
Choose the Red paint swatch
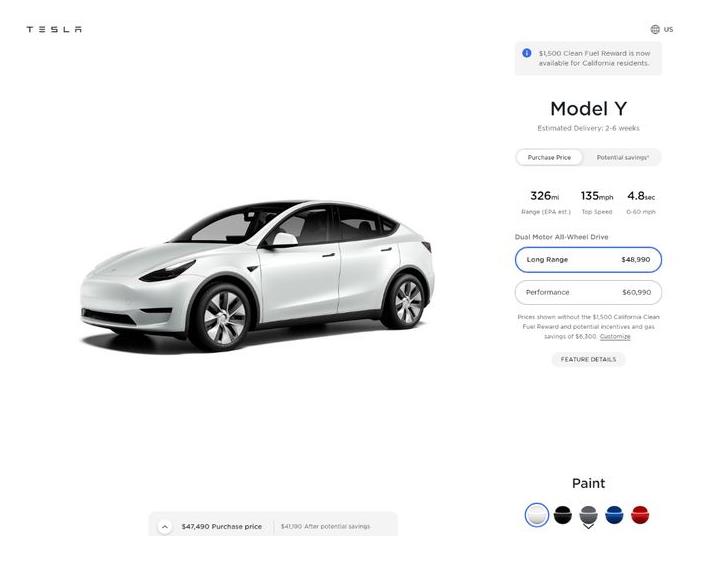[640, 515]
